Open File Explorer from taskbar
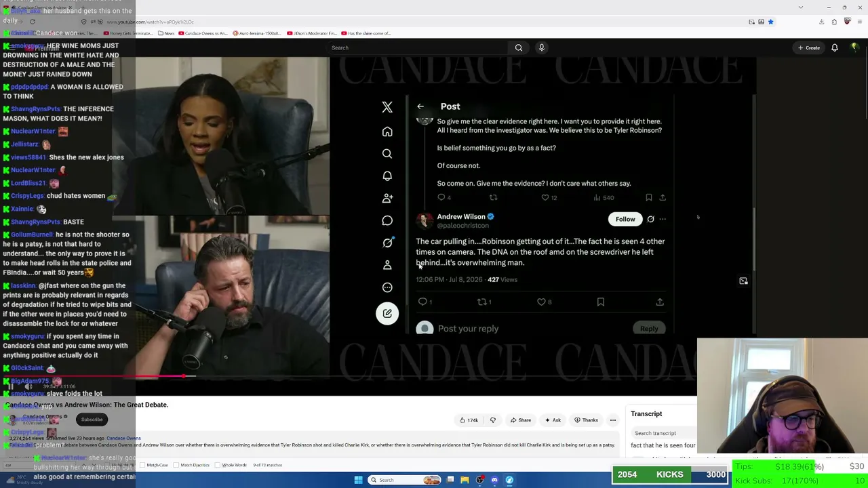This screenshot has width=868, height=488. 465,480
